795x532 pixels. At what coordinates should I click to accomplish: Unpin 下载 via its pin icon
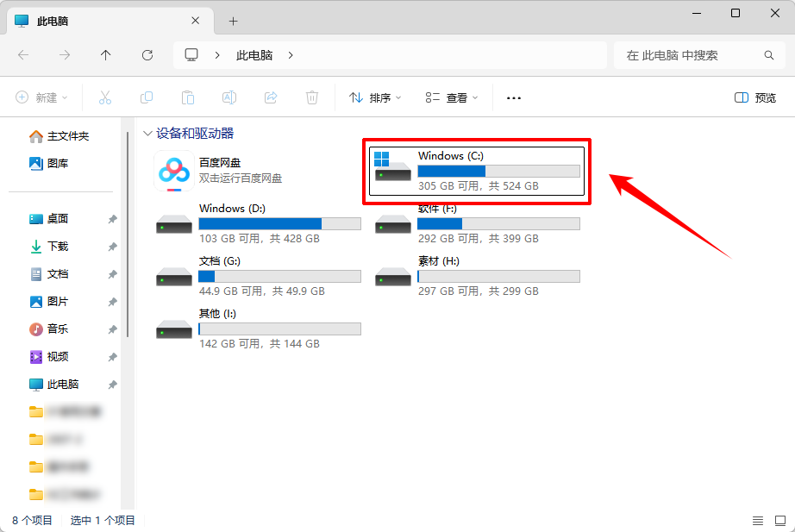tap(113, 247)
